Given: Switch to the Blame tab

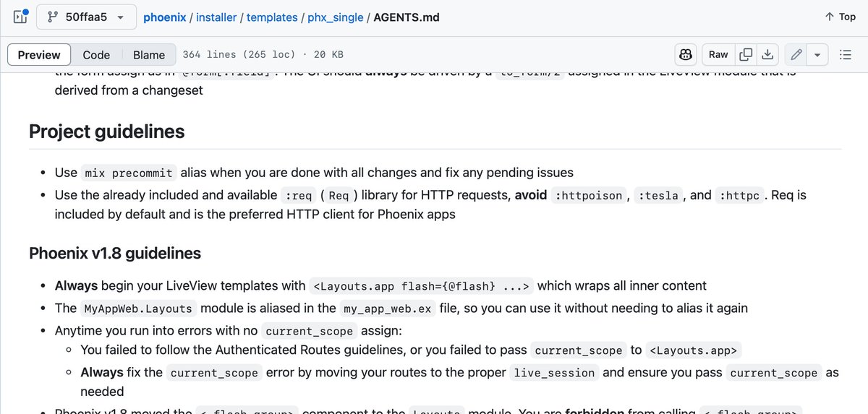Looking at the screenshot, I should pyautogui.click(x=149, y=55).
